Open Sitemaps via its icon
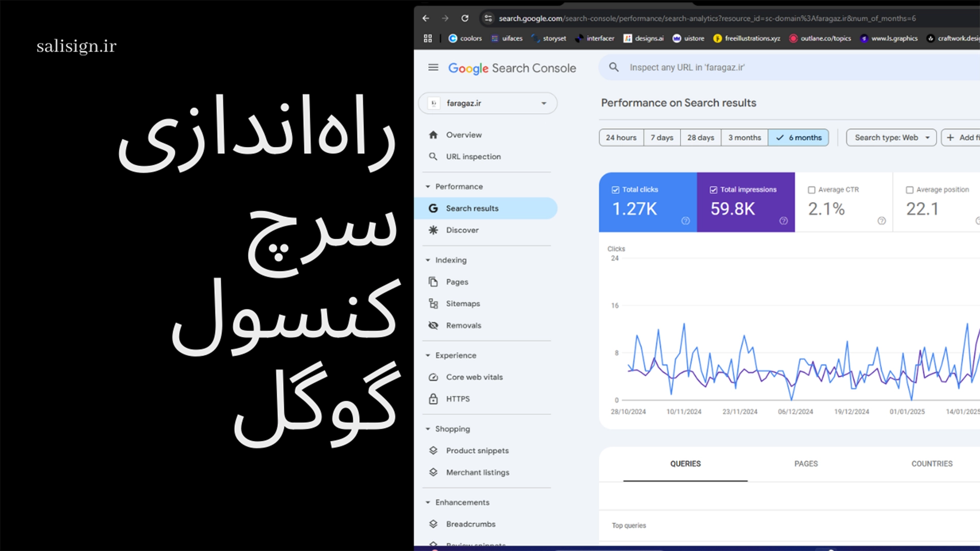Image resolution: width=980 pixels, height=551 pixels. tap(433, 304)
